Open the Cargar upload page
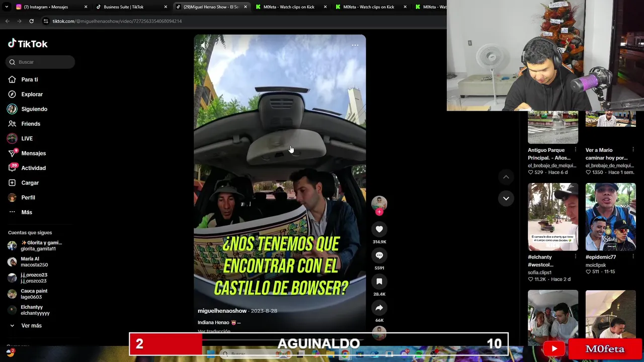The image size is (644, 362). pos(30,183)
